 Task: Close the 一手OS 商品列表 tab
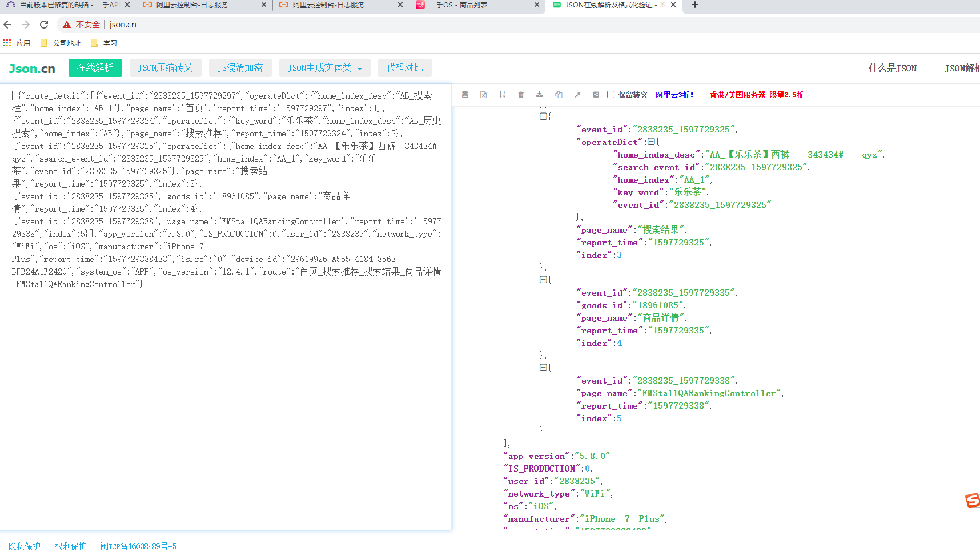pos(537,5)
